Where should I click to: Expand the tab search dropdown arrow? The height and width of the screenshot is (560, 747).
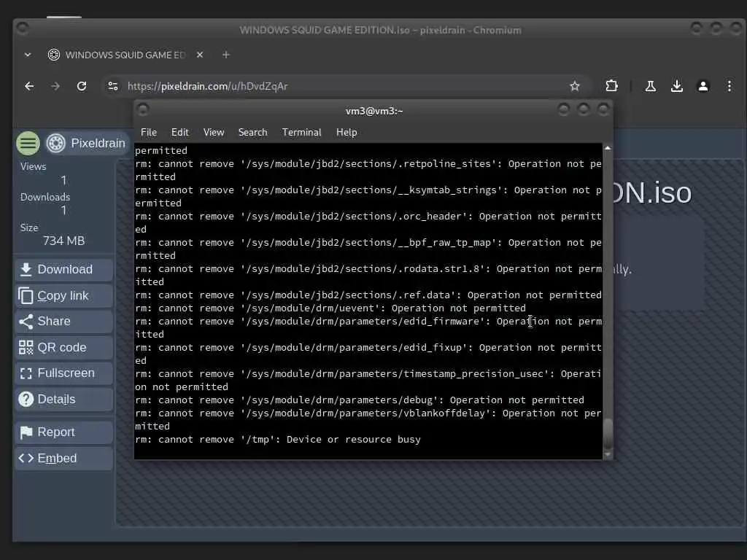click(28, 55)
